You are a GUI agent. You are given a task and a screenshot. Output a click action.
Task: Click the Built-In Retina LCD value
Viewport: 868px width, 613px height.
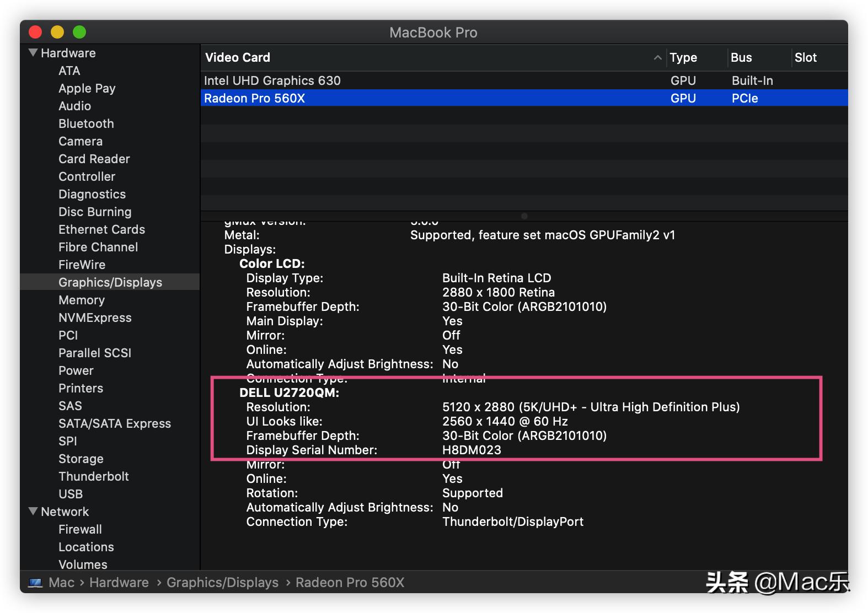[x=496, y=278]
